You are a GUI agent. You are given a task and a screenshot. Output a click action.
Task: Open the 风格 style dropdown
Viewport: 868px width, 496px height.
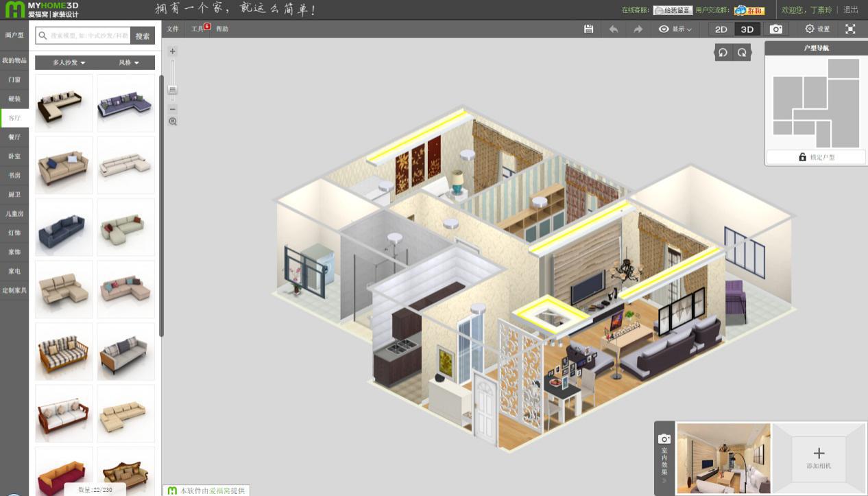[129, 62]
